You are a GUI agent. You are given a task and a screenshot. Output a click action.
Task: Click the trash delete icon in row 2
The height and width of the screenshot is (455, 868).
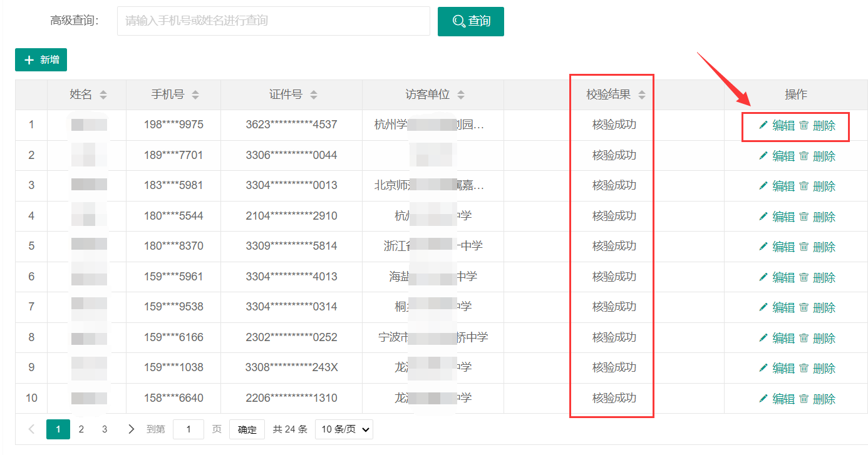(x=804, y=156)
